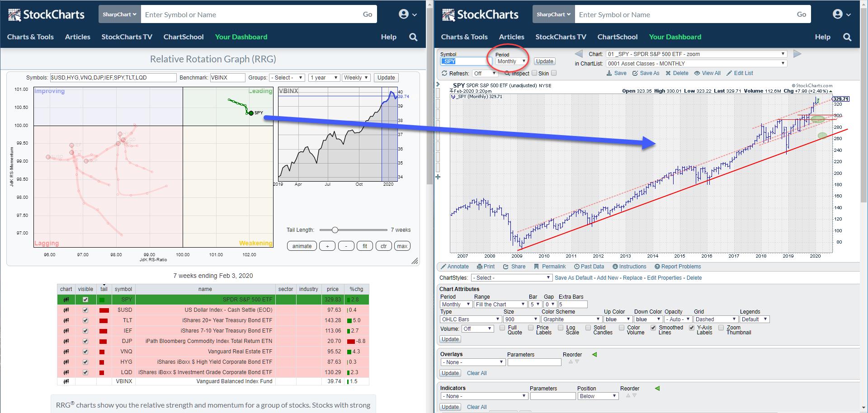Toggle the Inspect checkbox
868x413 pixels.
click(534, 73)
